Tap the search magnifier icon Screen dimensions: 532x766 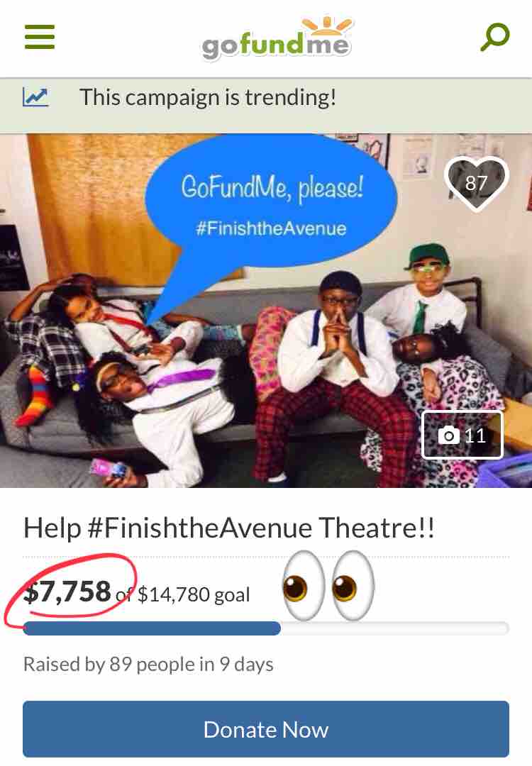point(495,37)
